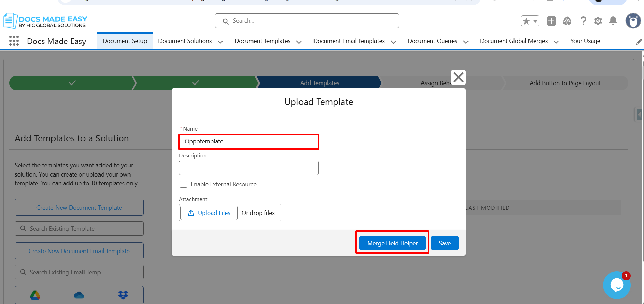
Task: Switch to the Your Usage tab
Action: tap(585, 41)
